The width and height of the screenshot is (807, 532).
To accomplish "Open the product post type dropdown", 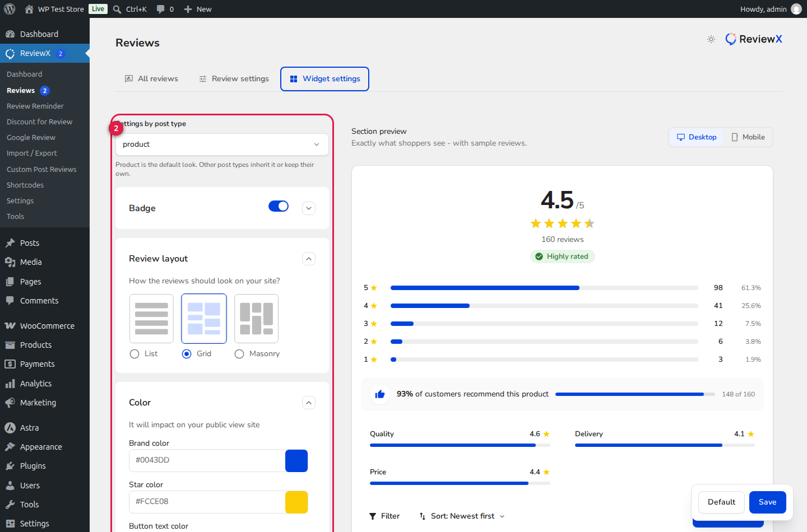I will [222, 144].
